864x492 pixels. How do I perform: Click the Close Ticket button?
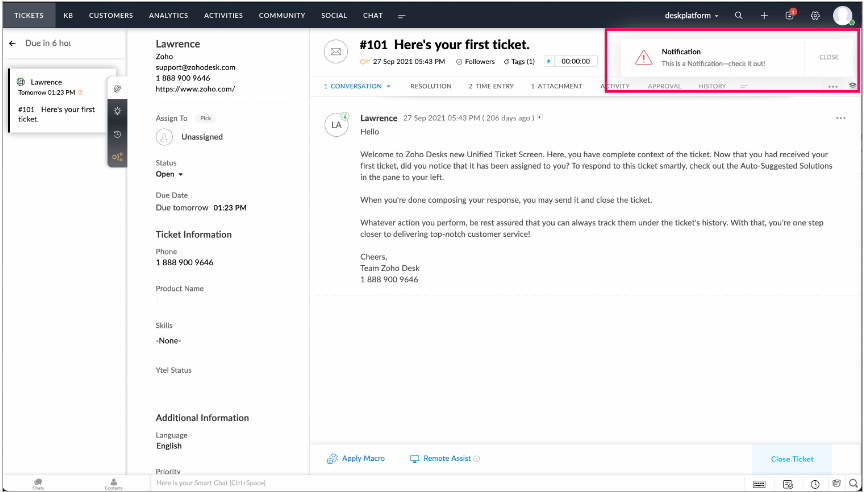pos(792,459)
